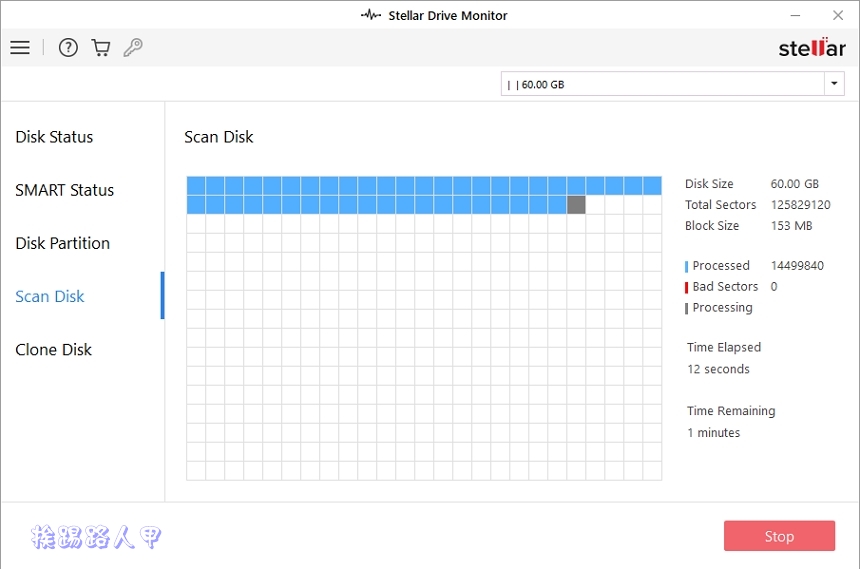Click the Time Remaining label
The width and height of the screenshot is (860, 569).
pos(731,411)
